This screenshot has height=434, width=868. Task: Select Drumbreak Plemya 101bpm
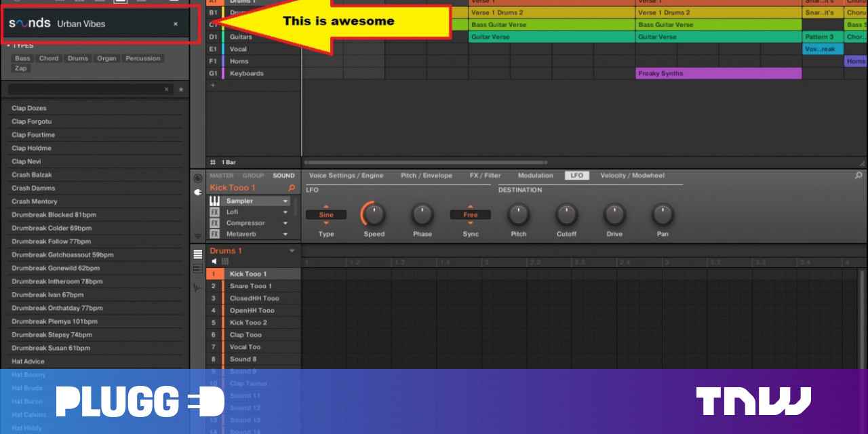click(96, 321)
